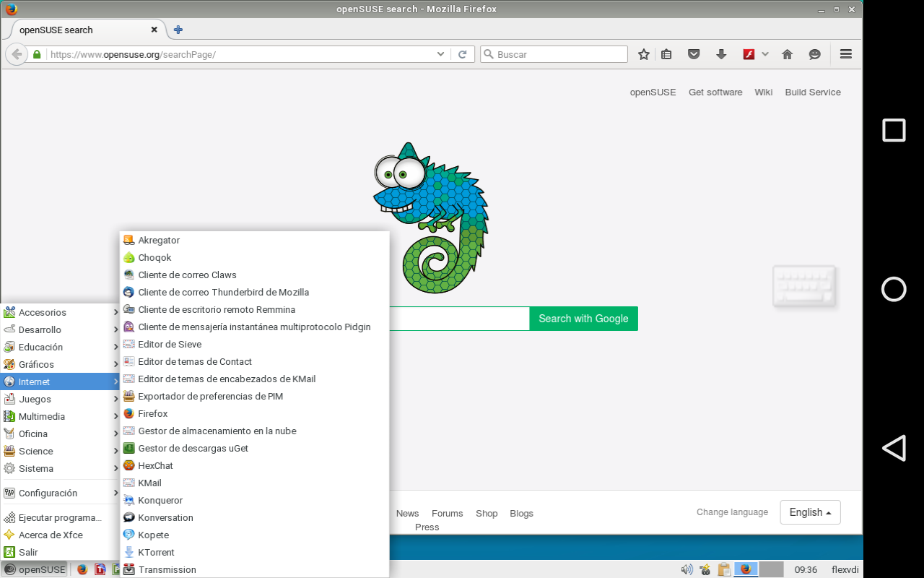Click the power manager tray icon
The height and width of the screenshot is (578, 924).
(705, 569)
